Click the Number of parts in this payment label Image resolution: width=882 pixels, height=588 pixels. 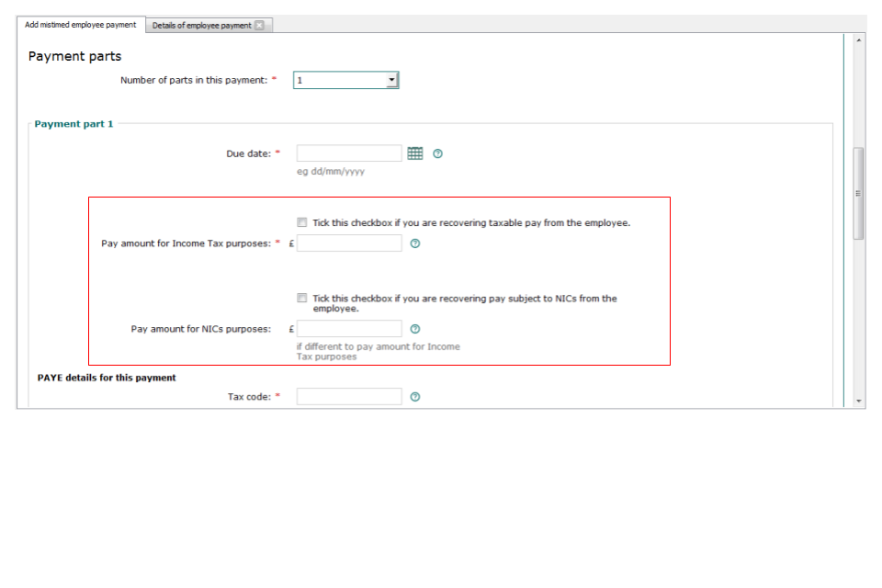coord(194,80)
